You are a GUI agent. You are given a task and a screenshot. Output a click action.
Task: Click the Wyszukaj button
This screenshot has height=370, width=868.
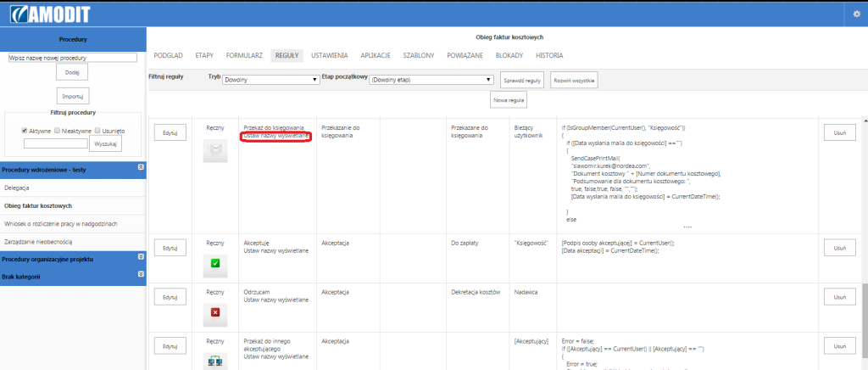coord(105,143)
